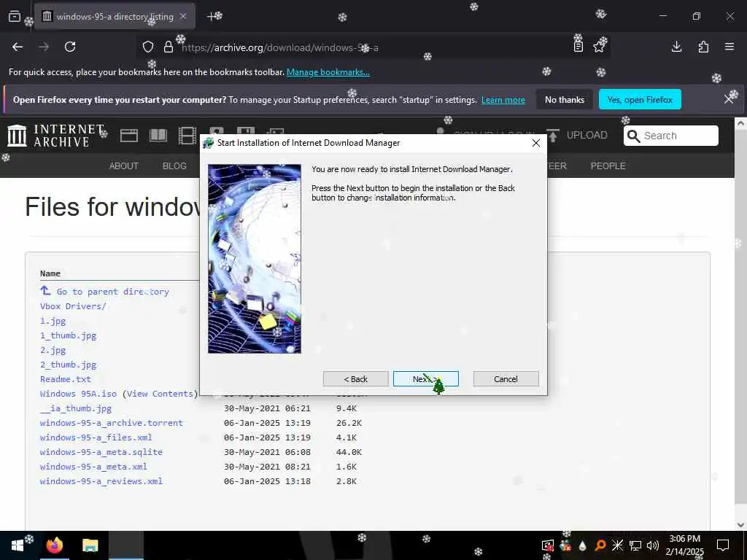Open the Internet Archive Web section icon
Image resolution: width=747 pixels, height=560 pixels.
click(128, 136)
